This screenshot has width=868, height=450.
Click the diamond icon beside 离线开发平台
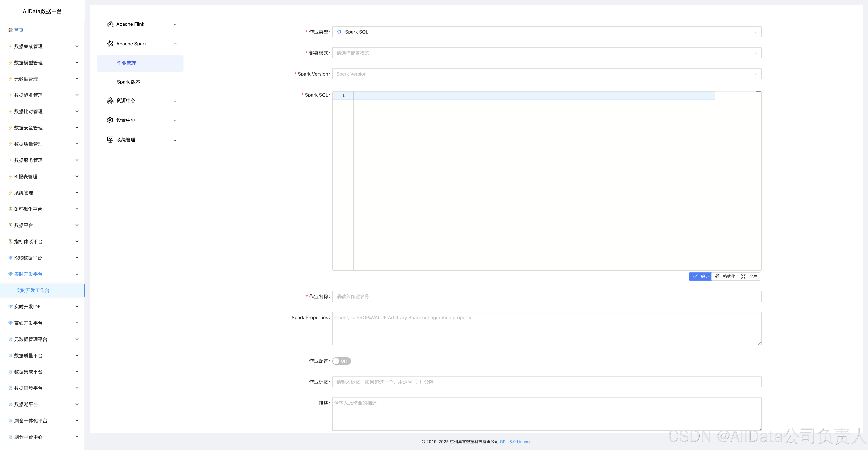click(11, 323)
